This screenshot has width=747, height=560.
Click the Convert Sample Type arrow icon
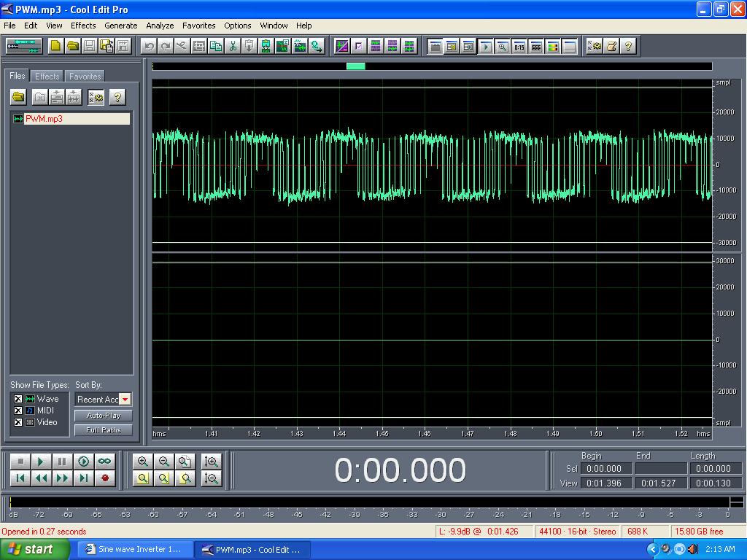[x=317, y=46]
